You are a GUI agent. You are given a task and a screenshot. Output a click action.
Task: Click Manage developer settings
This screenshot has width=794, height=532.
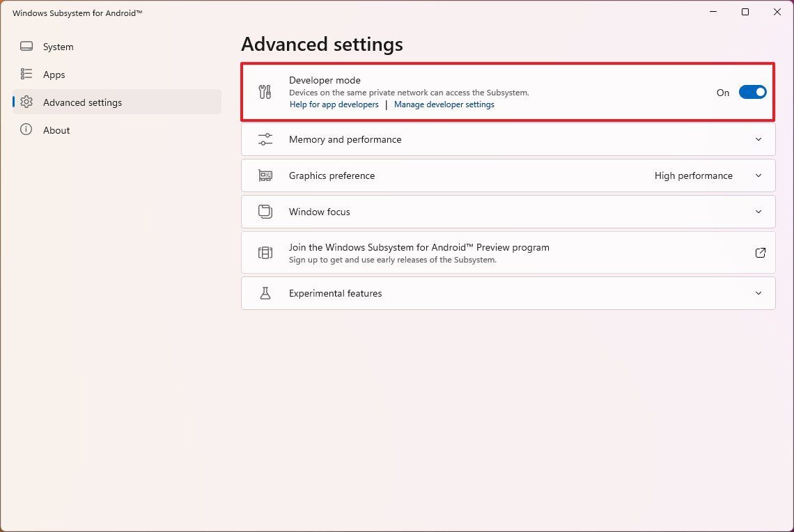[444, 104]
